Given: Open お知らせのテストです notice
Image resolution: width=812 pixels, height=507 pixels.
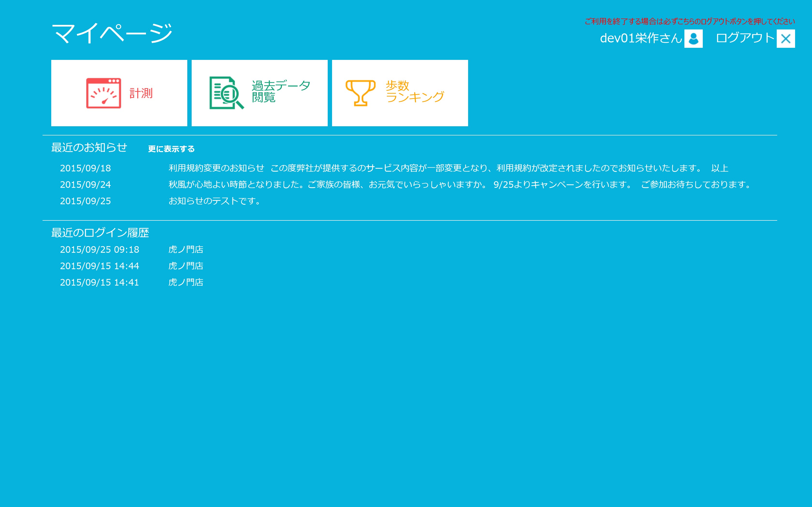Looking at the screenshot, I should (214, 201).
